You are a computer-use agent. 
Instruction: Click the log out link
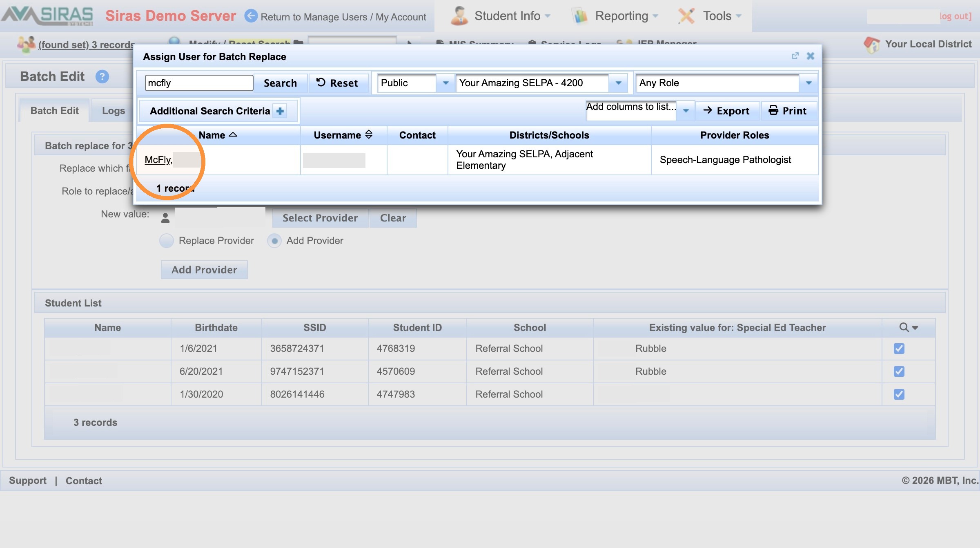[x=955, y=16]
